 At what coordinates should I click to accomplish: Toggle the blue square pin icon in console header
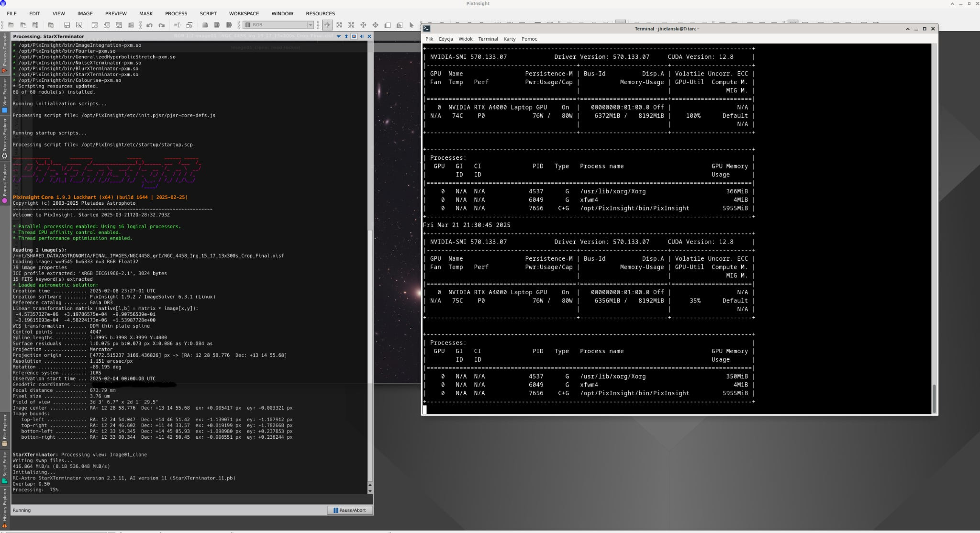tap(354, 36)
